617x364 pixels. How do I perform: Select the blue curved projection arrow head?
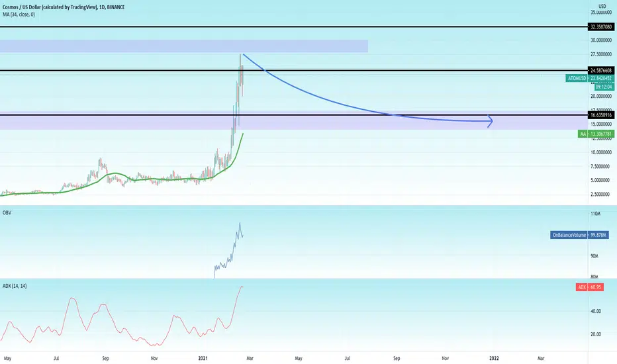pos(491,121)
